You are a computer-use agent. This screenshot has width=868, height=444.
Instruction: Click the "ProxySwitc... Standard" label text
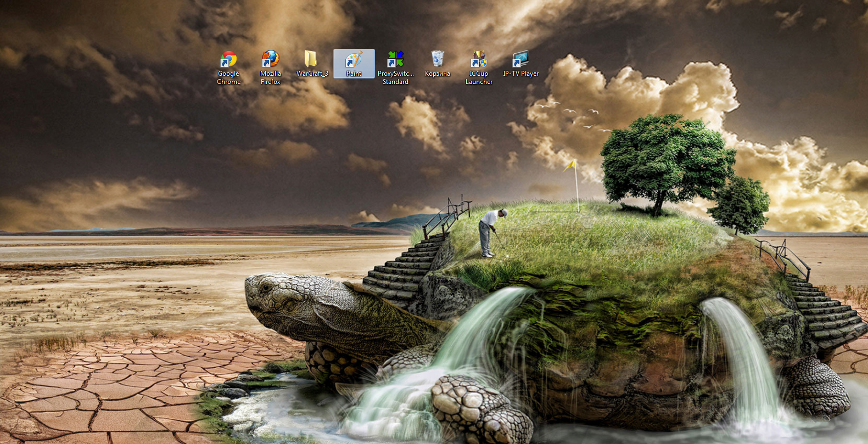point(396,77)
